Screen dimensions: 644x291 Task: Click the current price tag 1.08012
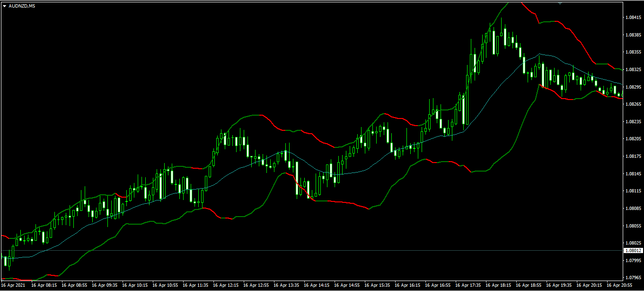coord(633,250)
